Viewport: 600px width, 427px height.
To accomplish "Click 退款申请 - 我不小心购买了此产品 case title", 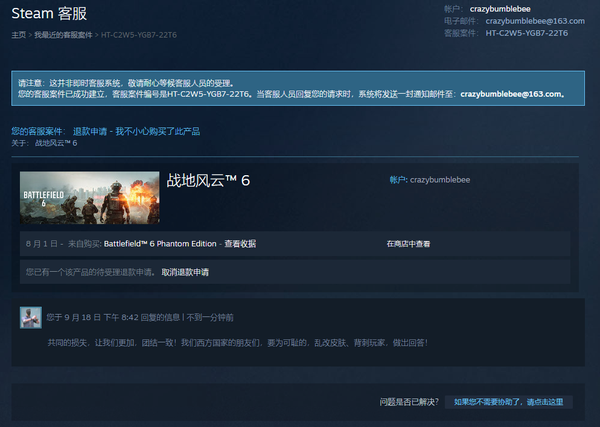I will click(143, 131).
